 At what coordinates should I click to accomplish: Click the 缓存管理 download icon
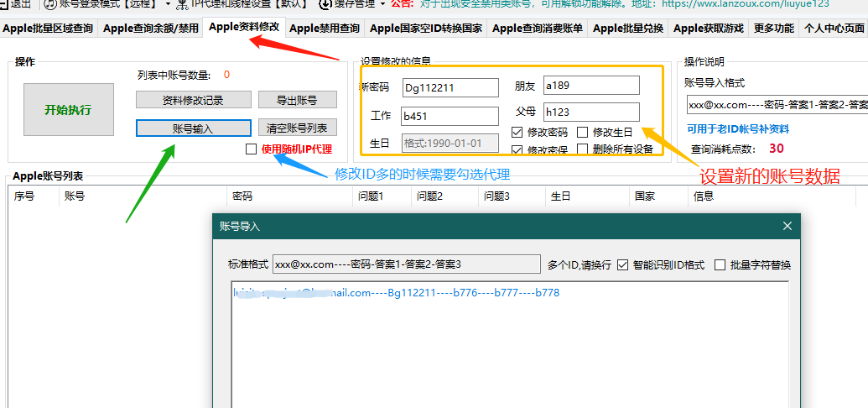click(325, 4)
